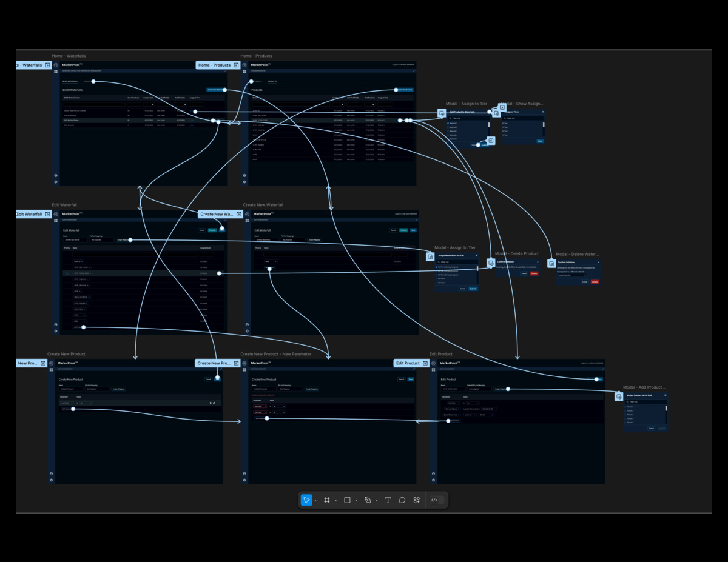Viewport: 728px width, 562px height.
Task: Click red Delete button in Delete Product modal
Action: coord(534,273)
